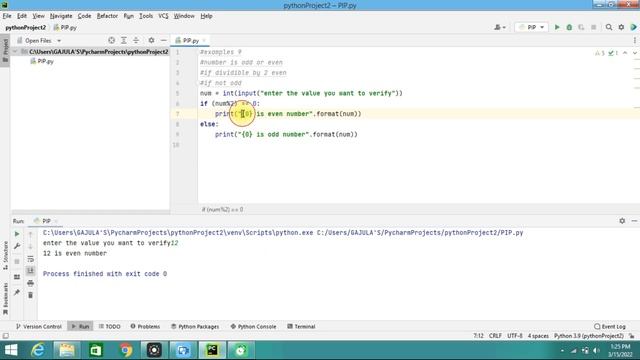Open Python Packages tool window

tap(195, 327)
